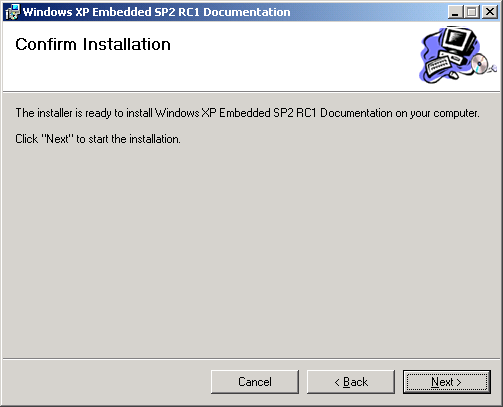The image size is (503, 407).
Task: Minimize the installer window
Action: tap(455, 12)
